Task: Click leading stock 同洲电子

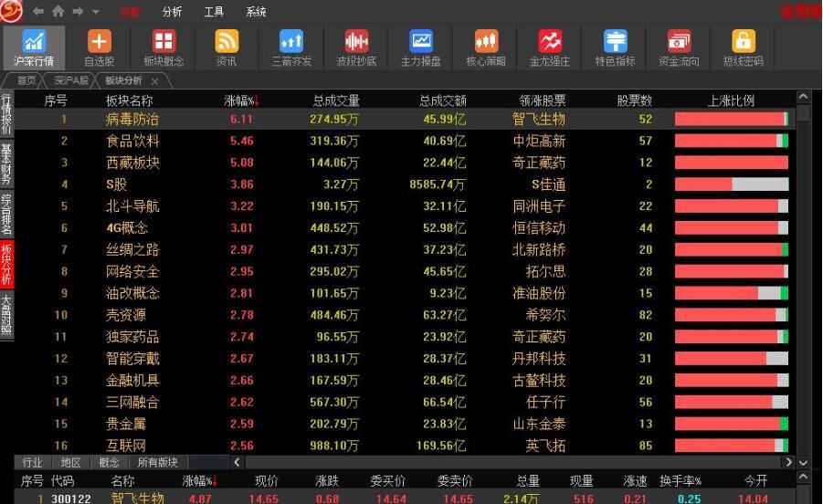Action: point(539,206)
